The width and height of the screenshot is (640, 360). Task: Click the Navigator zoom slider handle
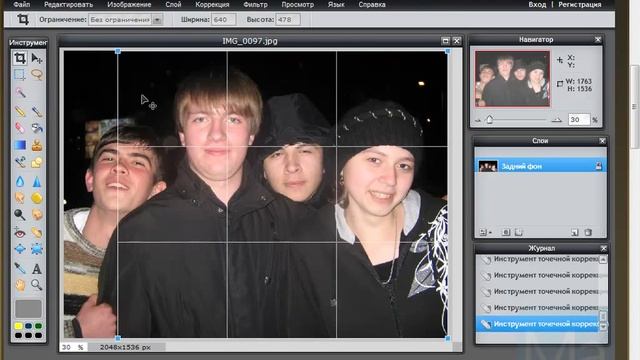tap(489, 120)
